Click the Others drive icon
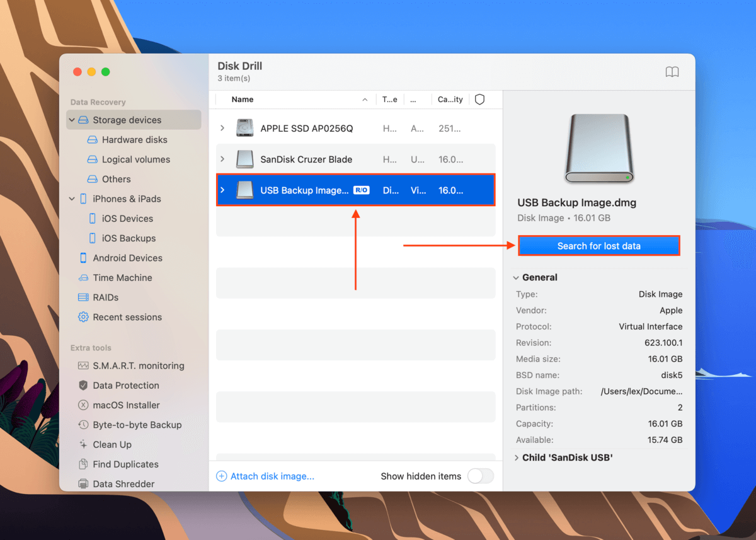756x540 pixels. coord(93,179)
